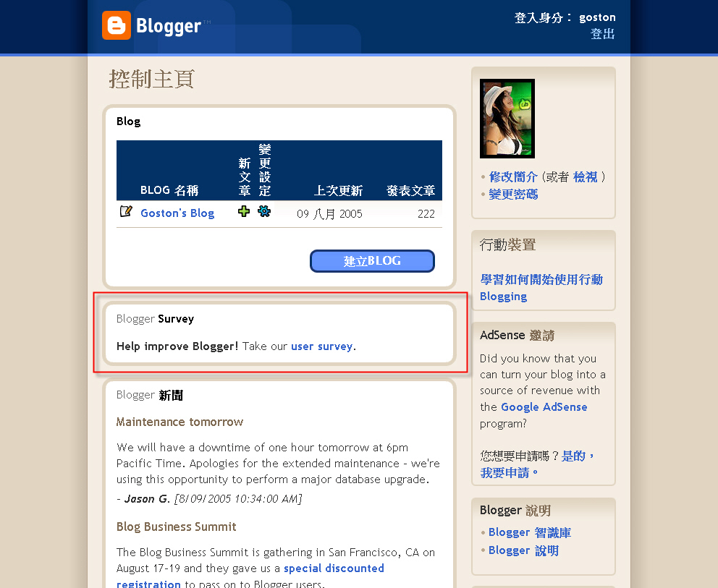The width and height of the screenshot is (718, 588).
Task: Click the Maintenance tomorrow news heading
Action: point(179,422)
